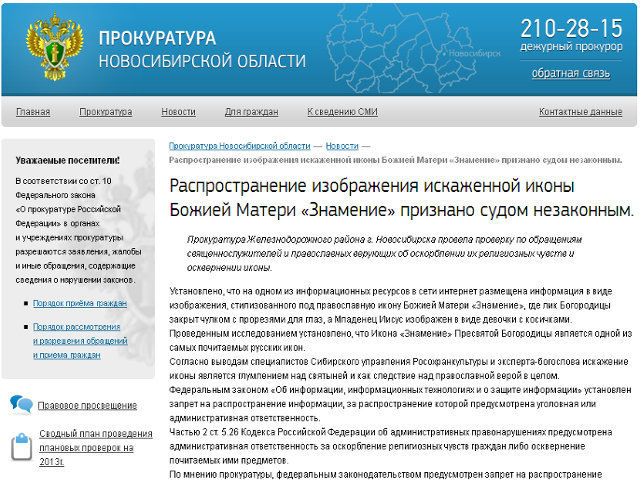The width and height of the screenshot is (640, 480).
Task: Click the speech bubbles icon beside Правовое просвещение
Action: [x=21, y=404]
